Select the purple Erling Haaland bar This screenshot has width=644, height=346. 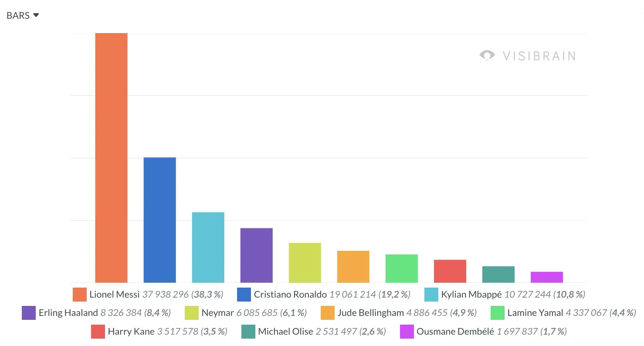tap(257, 255)
